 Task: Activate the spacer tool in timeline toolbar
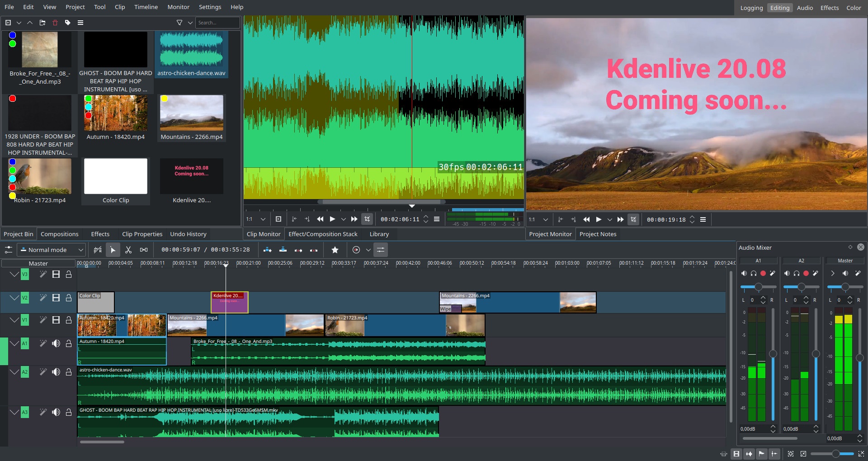[144, 250]
